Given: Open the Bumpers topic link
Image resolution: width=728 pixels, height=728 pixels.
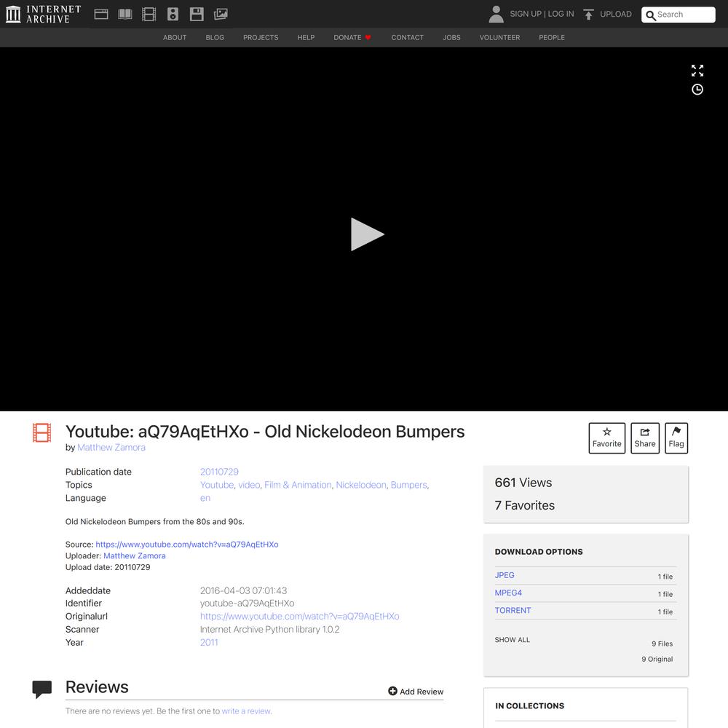Looking at the screenshot, I should click(x=408, y=485).
